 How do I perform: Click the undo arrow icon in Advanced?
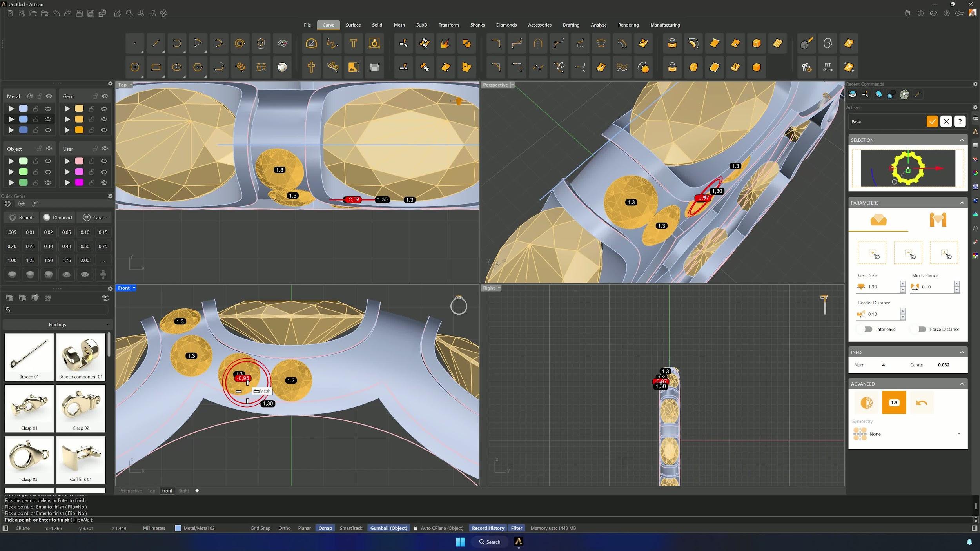tap(922, 402)
